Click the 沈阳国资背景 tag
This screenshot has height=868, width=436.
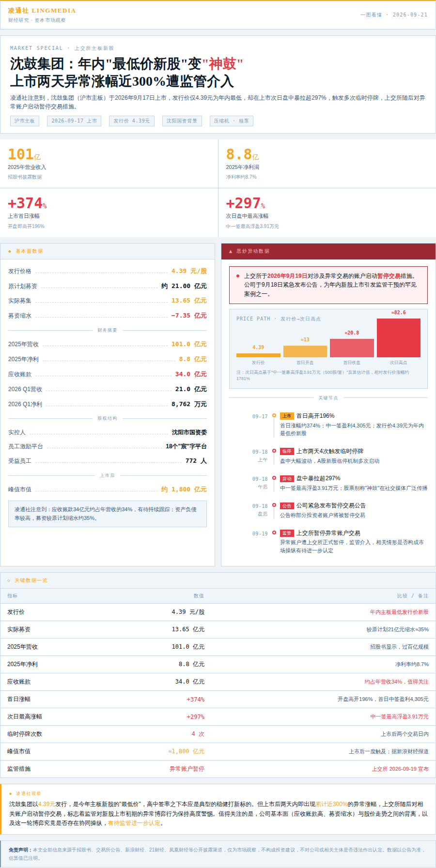click(182, 121)
